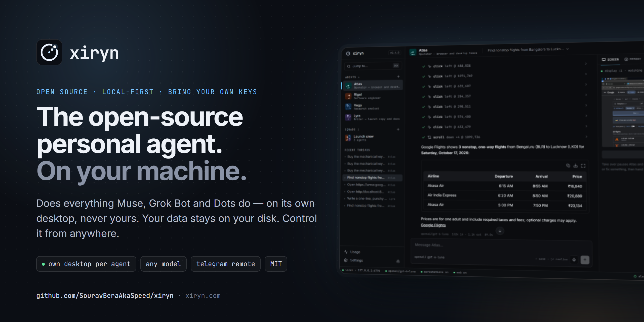Click the send arrow button

coord(585,260)
